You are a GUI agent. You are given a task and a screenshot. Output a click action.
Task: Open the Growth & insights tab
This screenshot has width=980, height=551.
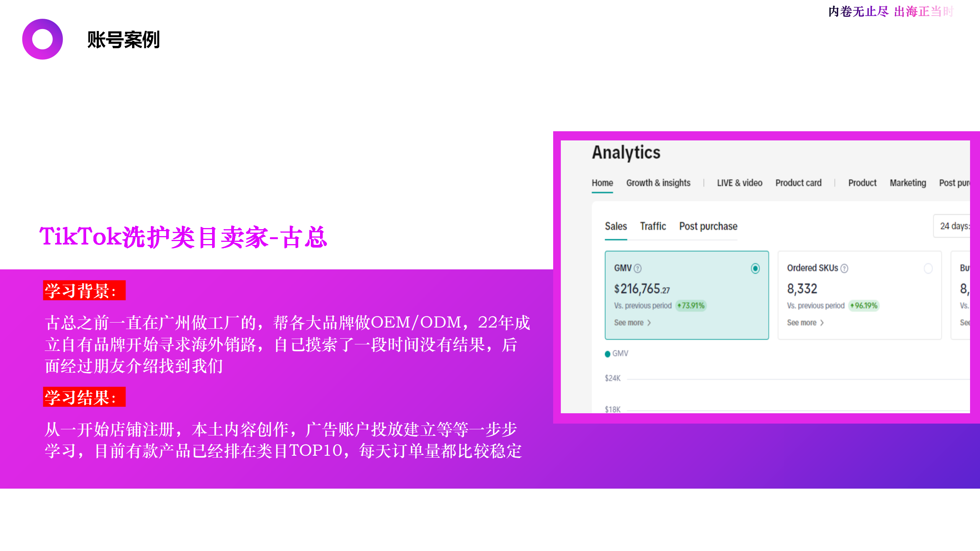[x=658, y=183]
